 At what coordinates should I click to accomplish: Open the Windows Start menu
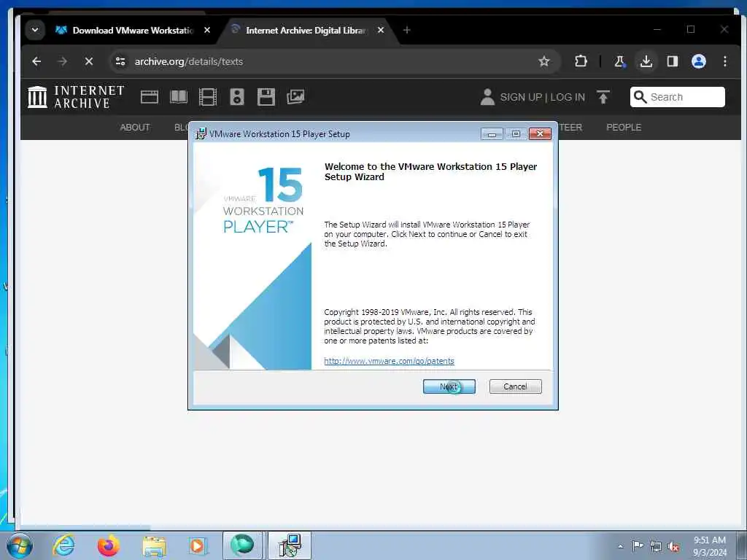[20, 545]
